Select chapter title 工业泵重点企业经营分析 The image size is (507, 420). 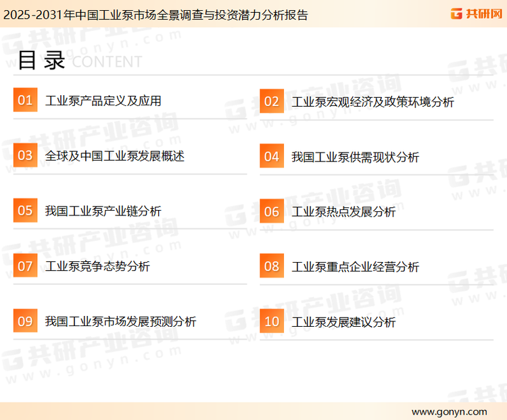tap(356, 267)
